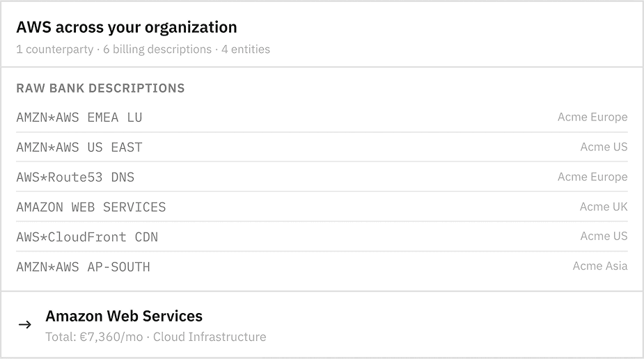
Task: Select the AMZN*AWS US EAST row
Action: [x=79, y=147]
